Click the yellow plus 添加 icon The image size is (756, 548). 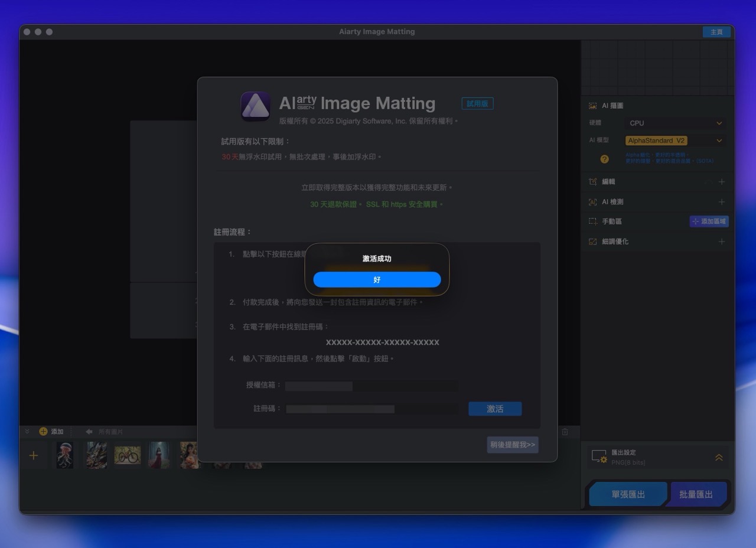click(43, 431)
